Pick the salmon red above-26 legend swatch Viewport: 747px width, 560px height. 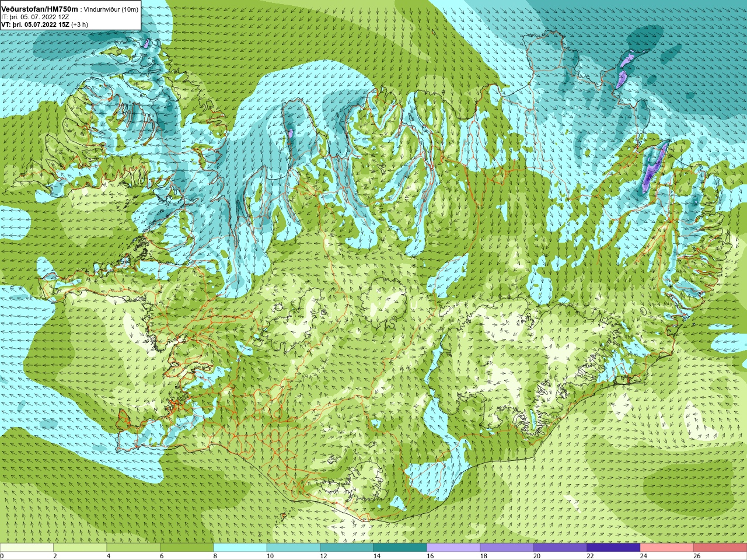[x=720, y=548]
